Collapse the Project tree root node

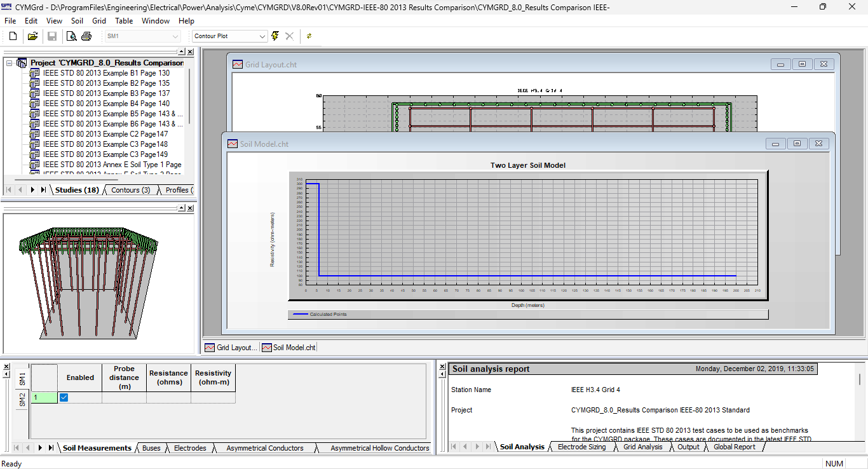(x=9, y=63)
